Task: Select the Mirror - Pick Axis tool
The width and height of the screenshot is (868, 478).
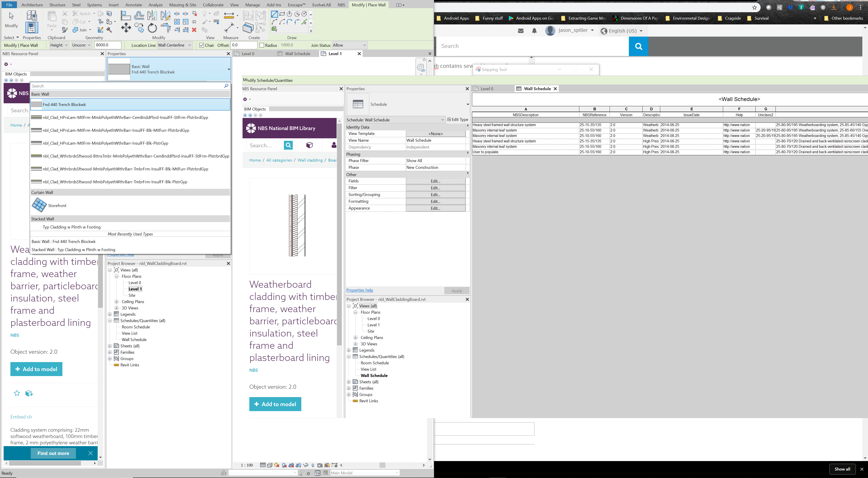Action: 152,15
